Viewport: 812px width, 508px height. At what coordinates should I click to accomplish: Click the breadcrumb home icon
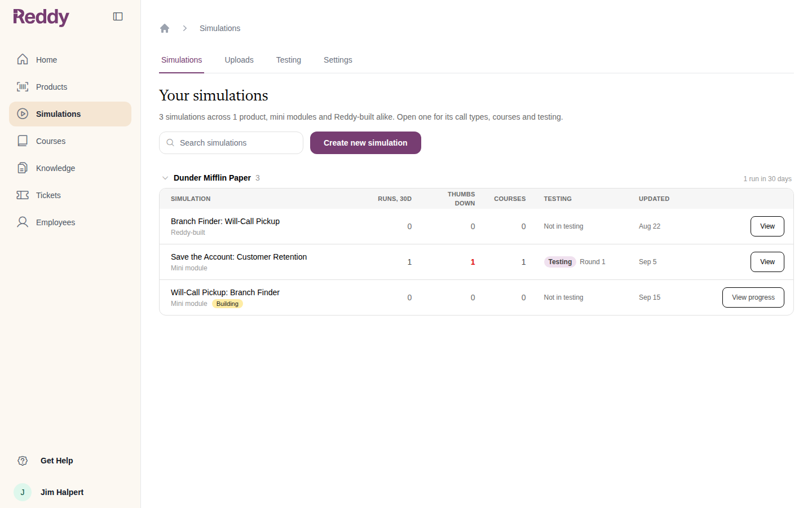[165, 28]
